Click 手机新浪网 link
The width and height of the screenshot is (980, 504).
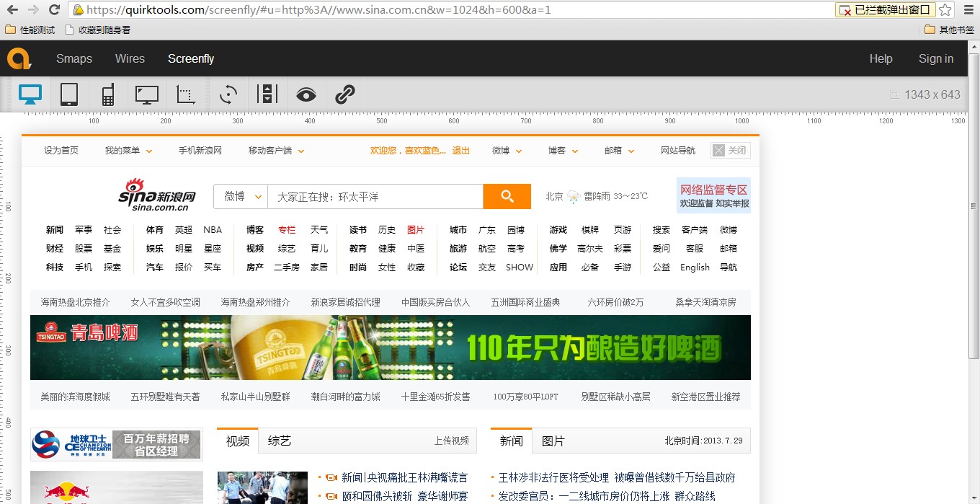(200, 151)
